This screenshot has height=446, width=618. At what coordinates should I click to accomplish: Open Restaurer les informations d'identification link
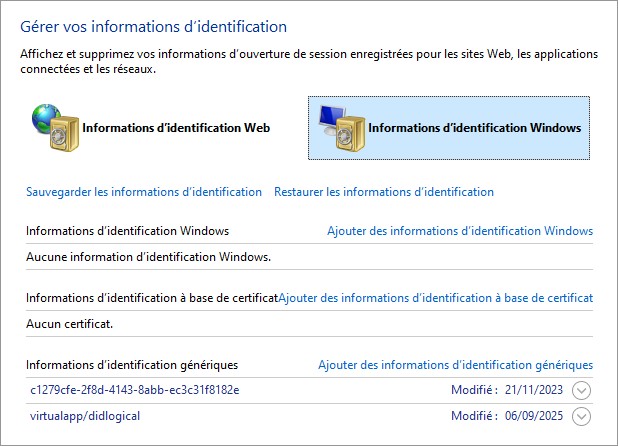tap(384, 192)
